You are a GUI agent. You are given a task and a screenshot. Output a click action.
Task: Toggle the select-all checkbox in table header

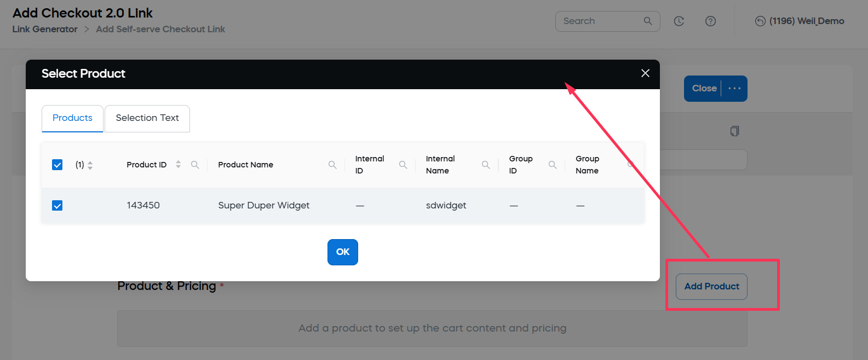58,165
